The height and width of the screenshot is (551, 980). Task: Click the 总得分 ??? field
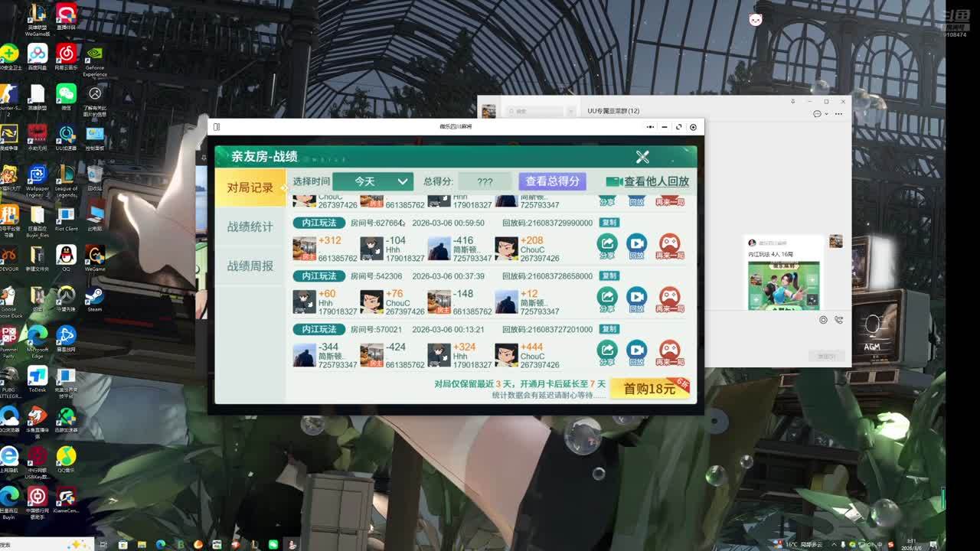click(485, 181)
